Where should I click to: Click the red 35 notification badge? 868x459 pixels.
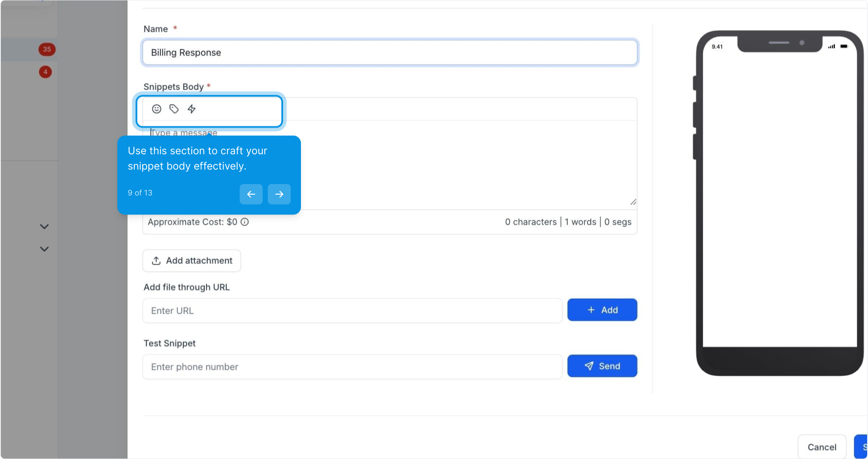(x=47, y=49)
